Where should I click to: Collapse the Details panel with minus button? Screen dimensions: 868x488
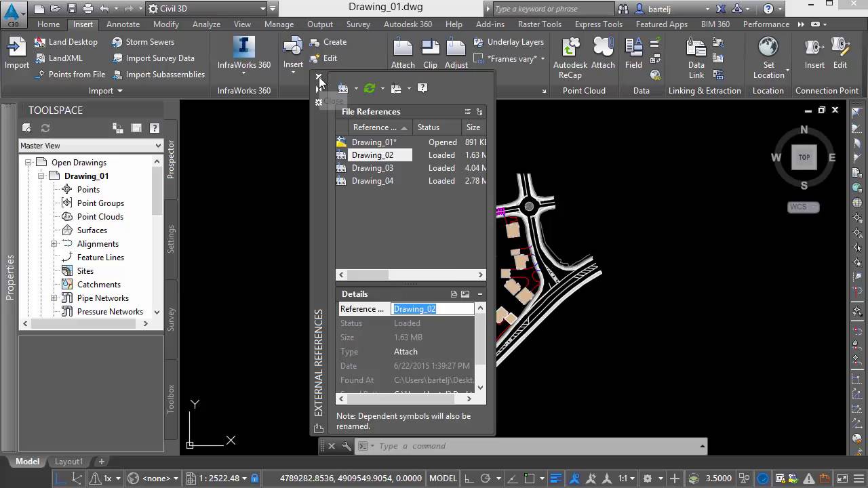479,294
